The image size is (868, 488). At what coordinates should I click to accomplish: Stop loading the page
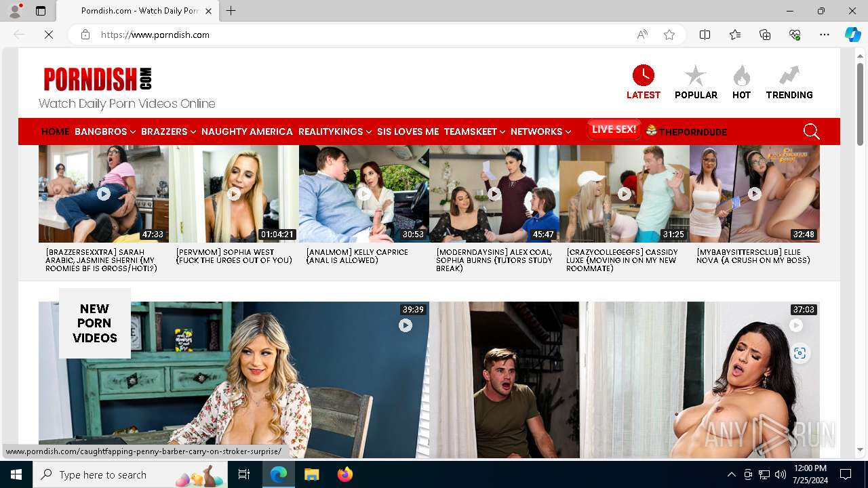pyautogui.click(x=49, y=35)
